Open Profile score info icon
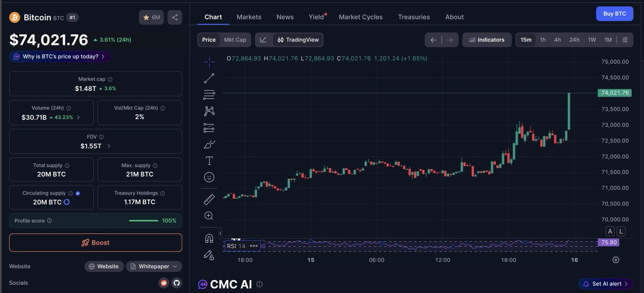Screen dimensions: 644x293 coord(49,221)
